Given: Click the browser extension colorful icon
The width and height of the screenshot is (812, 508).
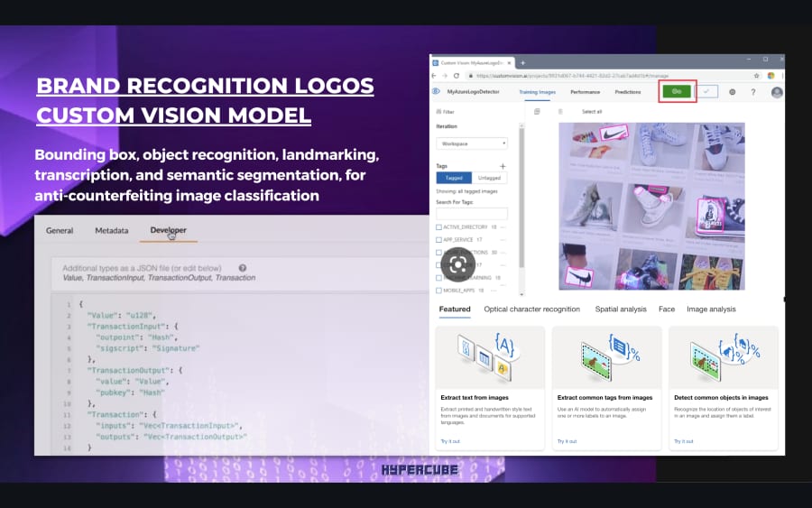Looking at the screenshot, I should (770, 76).
